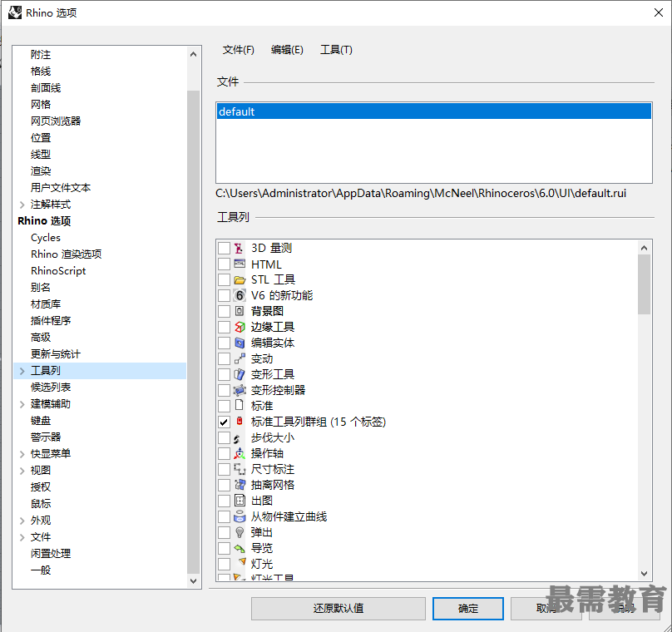Expand the 注解样式 tree node
This screenshot has height=632, width=672.
pos(22,205)
